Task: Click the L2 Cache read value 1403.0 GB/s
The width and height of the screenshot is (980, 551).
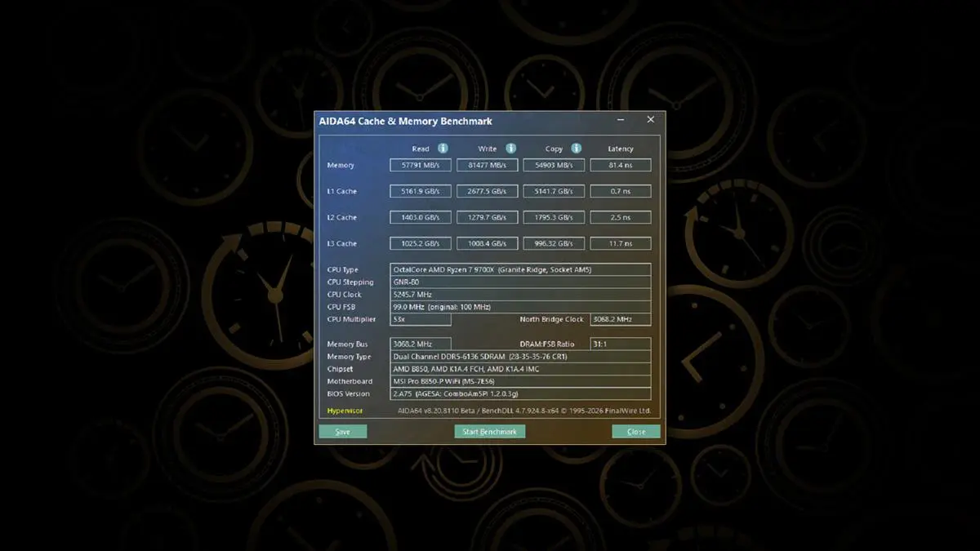Action: 421,217
